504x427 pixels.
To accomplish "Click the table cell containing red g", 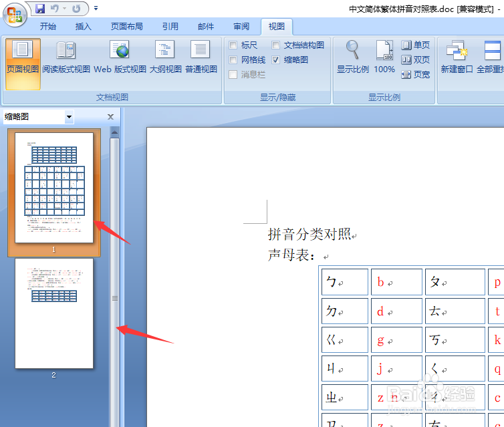I will (396, 339).
